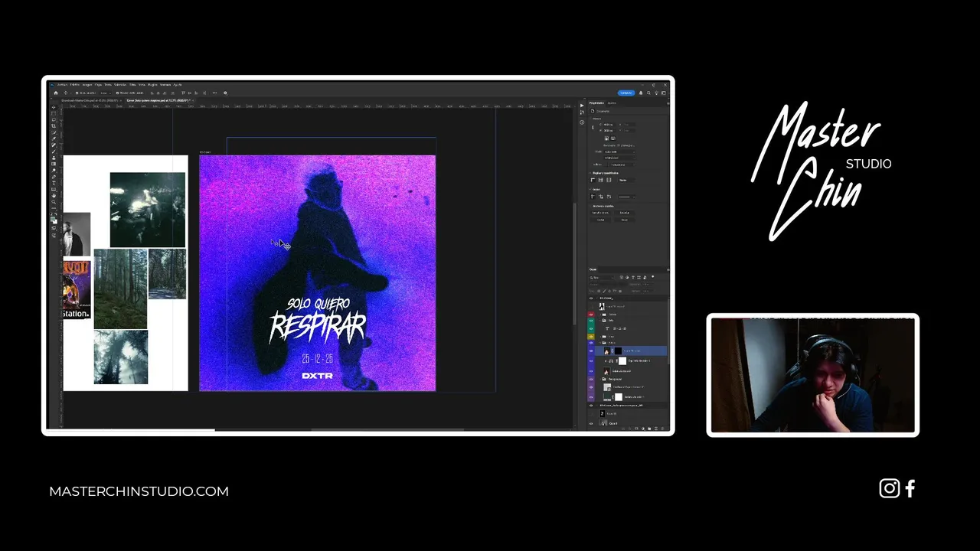Open the Ventana menu

coord(165,84)
